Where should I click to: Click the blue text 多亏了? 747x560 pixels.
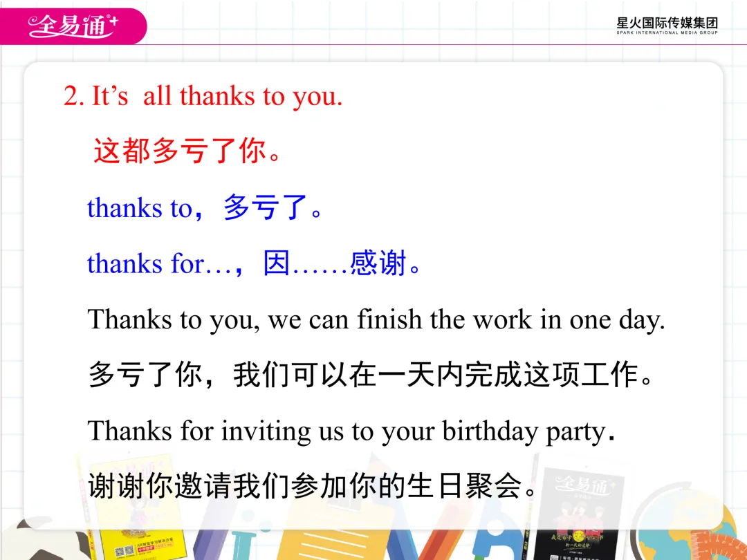[266, 207]
